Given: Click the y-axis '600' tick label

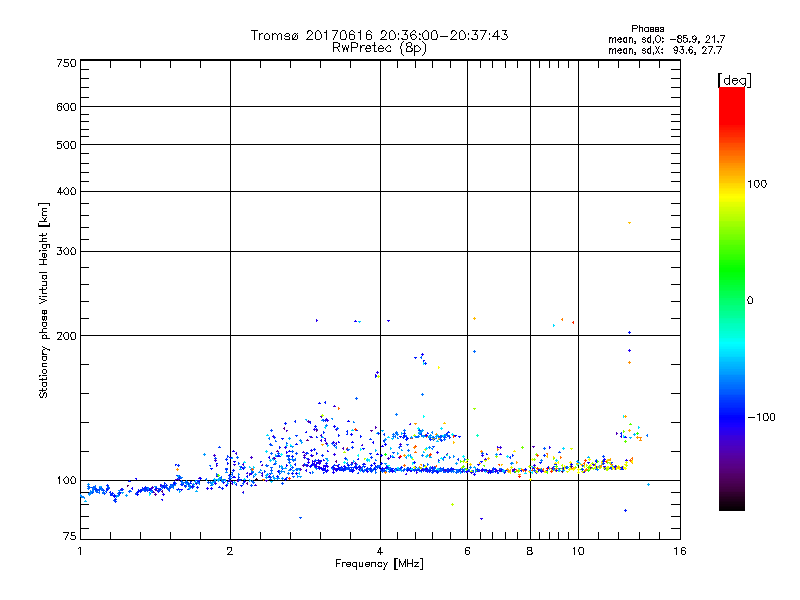Looking at the screenshot, I should coord(66,107).
